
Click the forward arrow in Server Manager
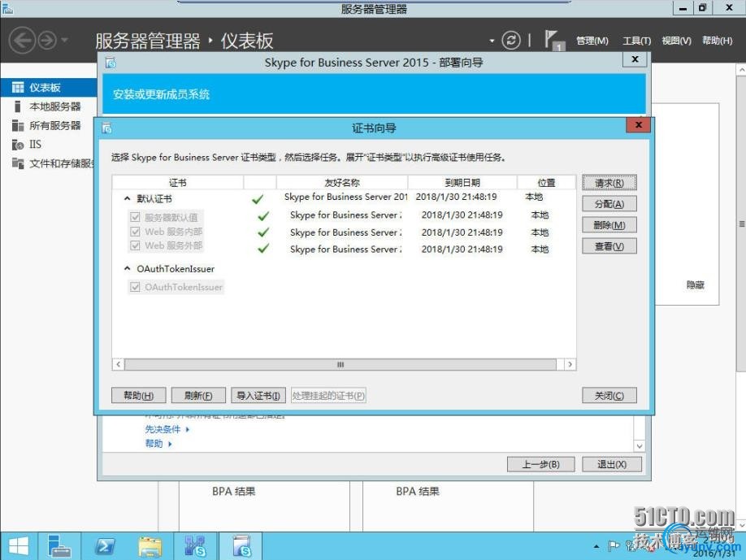pyautogui.click(x=47, y=41)
